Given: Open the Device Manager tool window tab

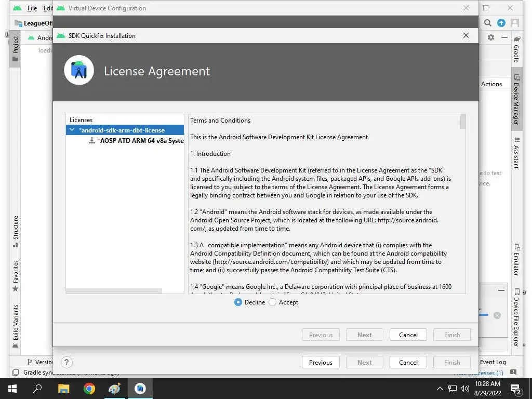Looking at the screenshot, I should tap(516, 99).
